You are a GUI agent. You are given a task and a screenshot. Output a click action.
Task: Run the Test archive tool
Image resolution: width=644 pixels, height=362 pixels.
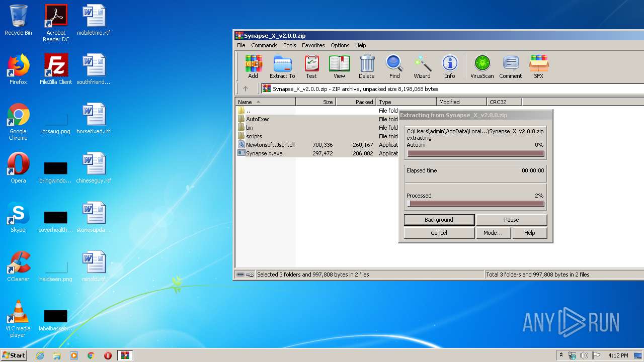[311, 67]
